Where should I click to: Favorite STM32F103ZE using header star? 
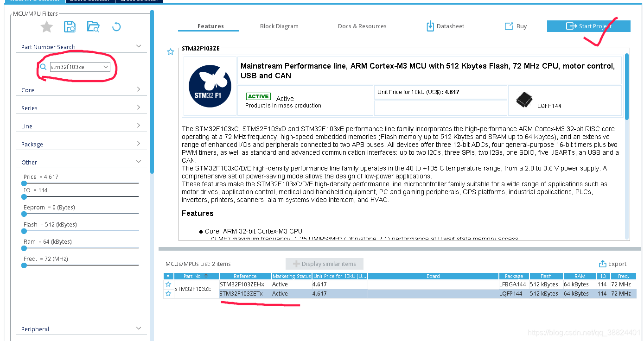tap(170, 52)
